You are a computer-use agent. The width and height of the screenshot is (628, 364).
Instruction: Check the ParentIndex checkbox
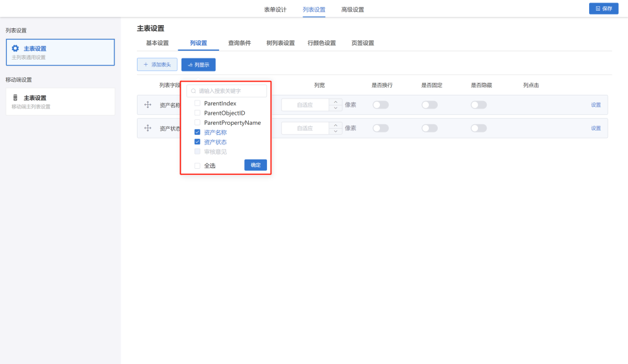197,103
